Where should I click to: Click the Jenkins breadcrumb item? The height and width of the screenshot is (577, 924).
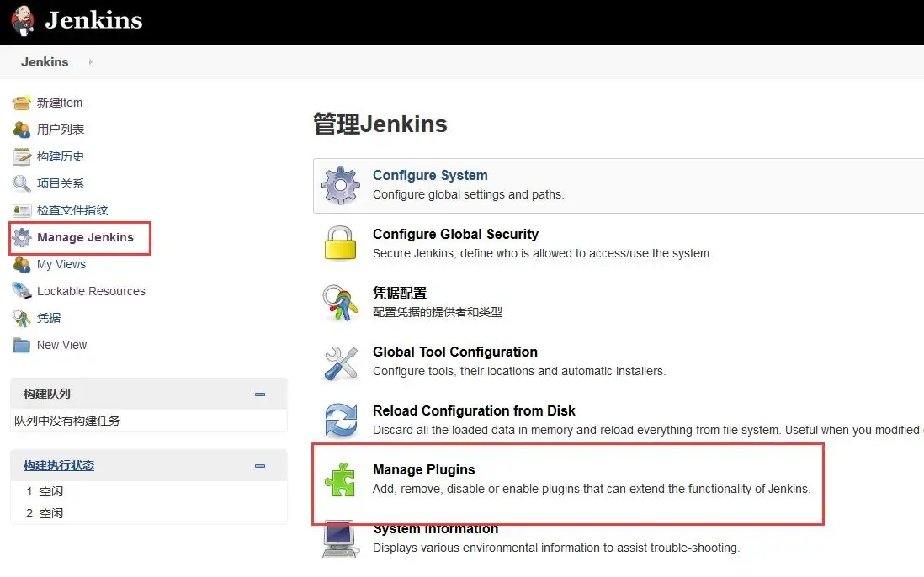pyautogui.click(x=45, y=61)
